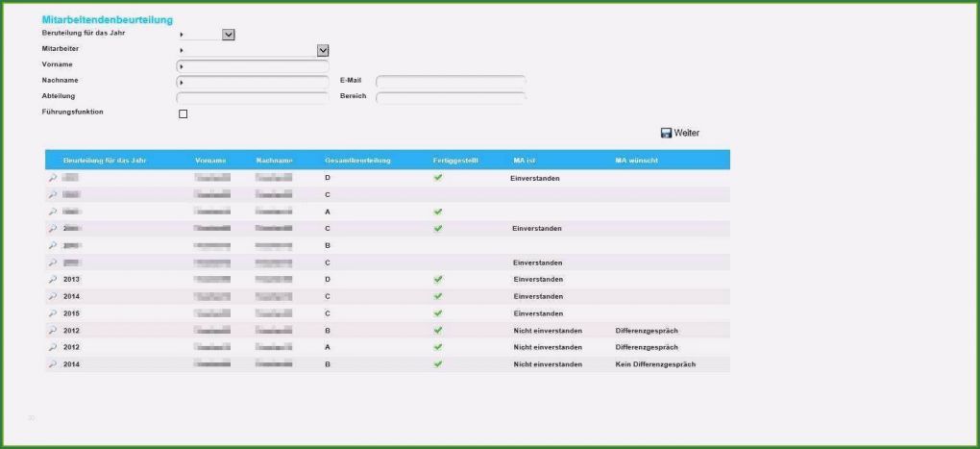Sort by Gesamtbeurteilung column header

point(357,161)
